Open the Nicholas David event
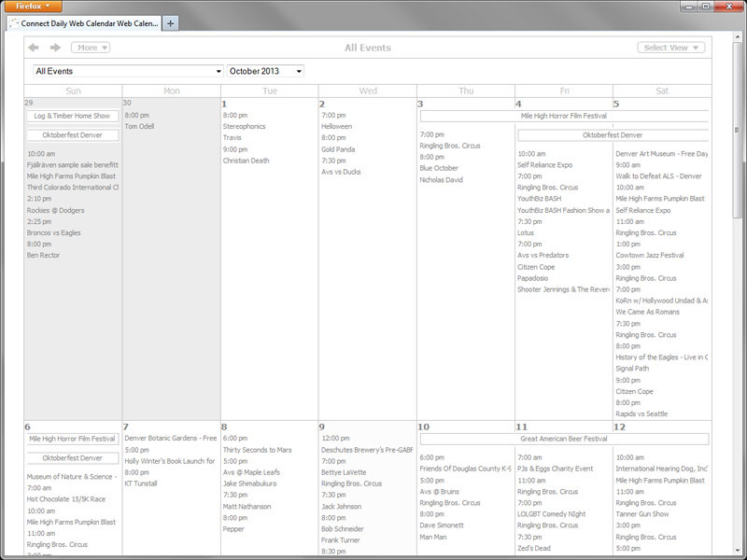The image size is (747, 560). point(441,180)
